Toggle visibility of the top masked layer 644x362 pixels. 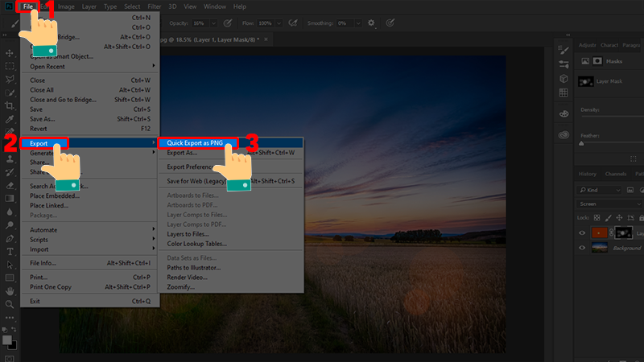point(583,232)
